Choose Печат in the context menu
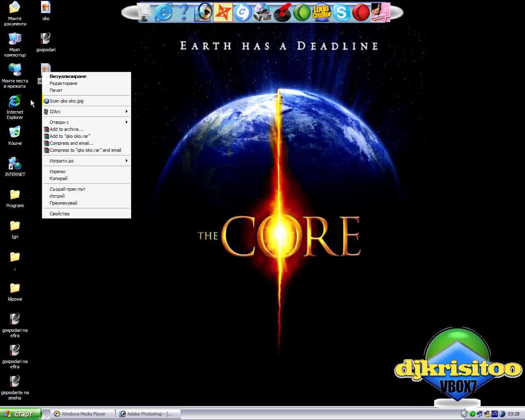525x420 pixels. pos(87,90)
